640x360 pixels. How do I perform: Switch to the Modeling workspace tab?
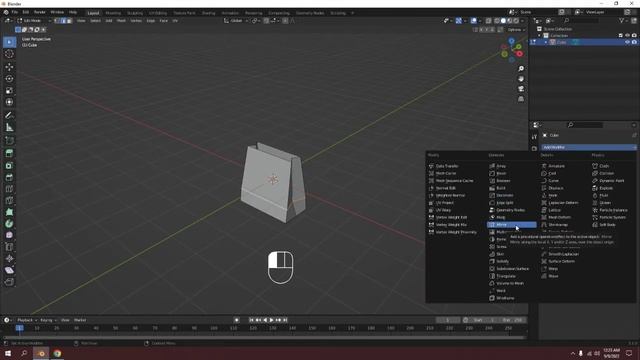click(x=113, y=13)
